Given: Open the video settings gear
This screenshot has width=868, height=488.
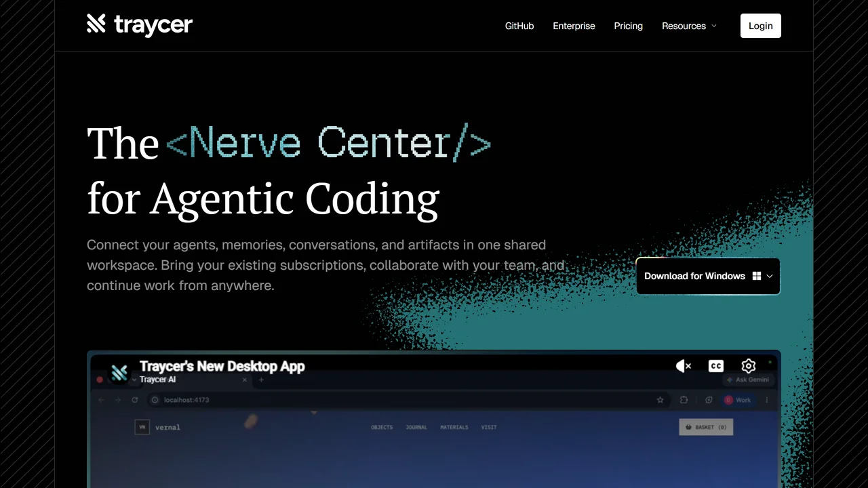Looking at the screenshot, I should point(748,366).
